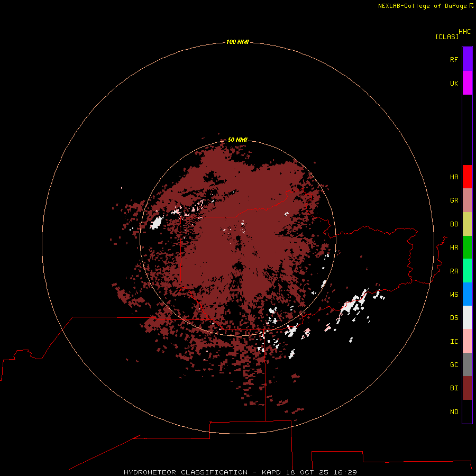This screenshot has width=476, height=476.
Task: Click the BD yellow legend swatch
Action: tap(467, 224)
